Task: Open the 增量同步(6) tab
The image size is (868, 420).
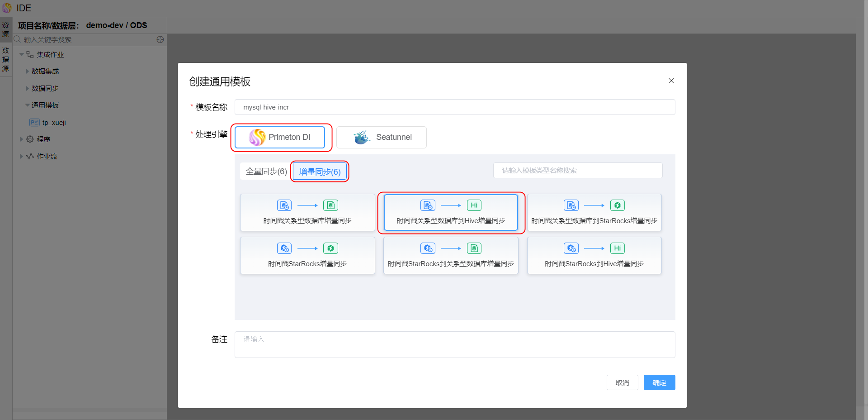Action: click(x=320, y=172)
